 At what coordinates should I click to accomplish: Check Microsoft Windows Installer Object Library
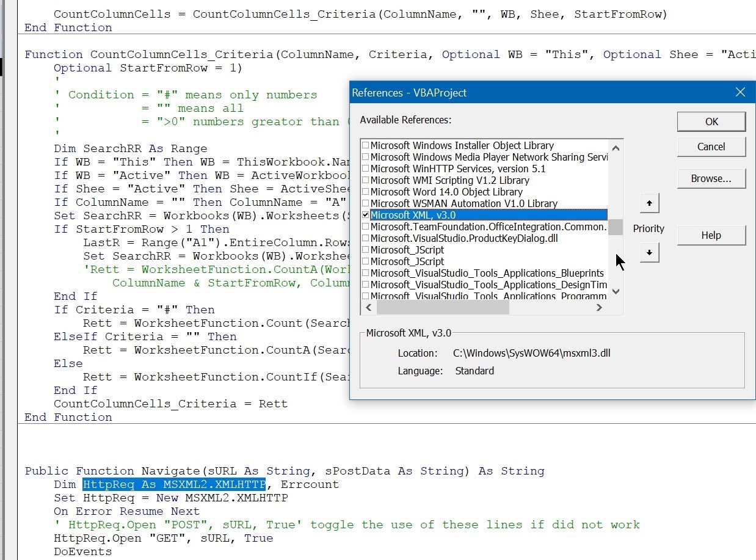[366, 145]
